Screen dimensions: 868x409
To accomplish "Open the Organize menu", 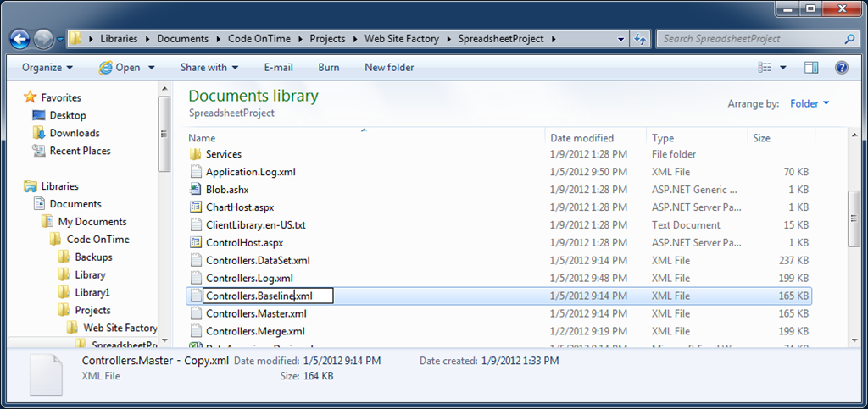I will pyautogui.click(x=47, y=68).
